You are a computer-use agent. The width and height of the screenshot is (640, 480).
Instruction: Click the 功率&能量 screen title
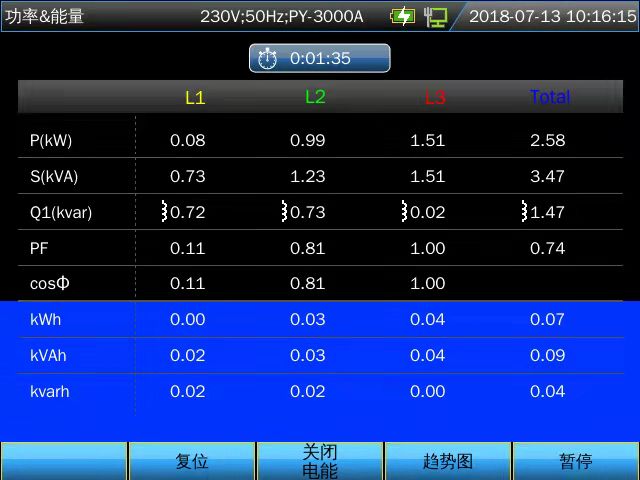point(45,16)
